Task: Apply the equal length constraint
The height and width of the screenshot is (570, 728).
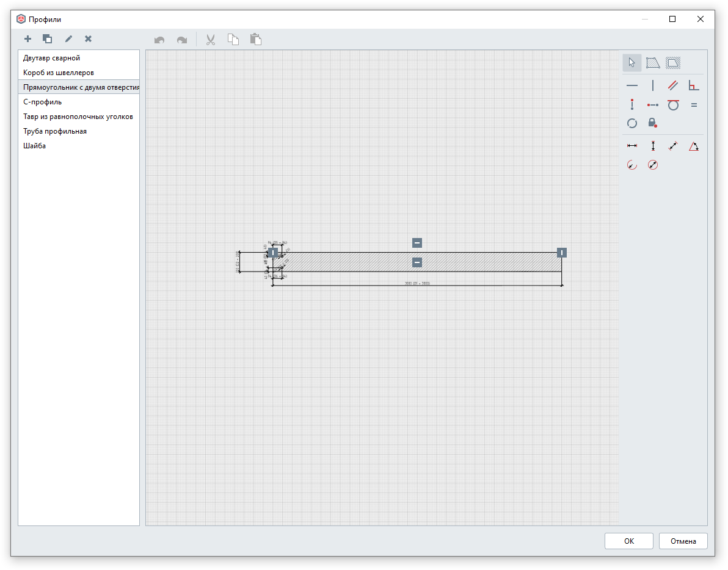Action: pyautogui.click(x=694, y=105)
